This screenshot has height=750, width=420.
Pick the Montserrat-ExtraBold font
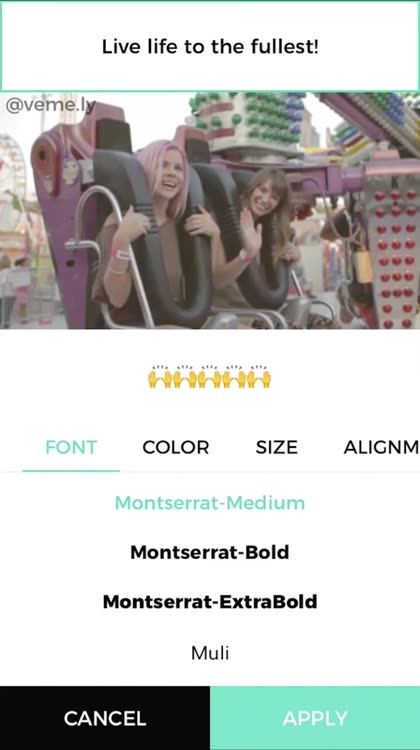(x=210, y=601)
